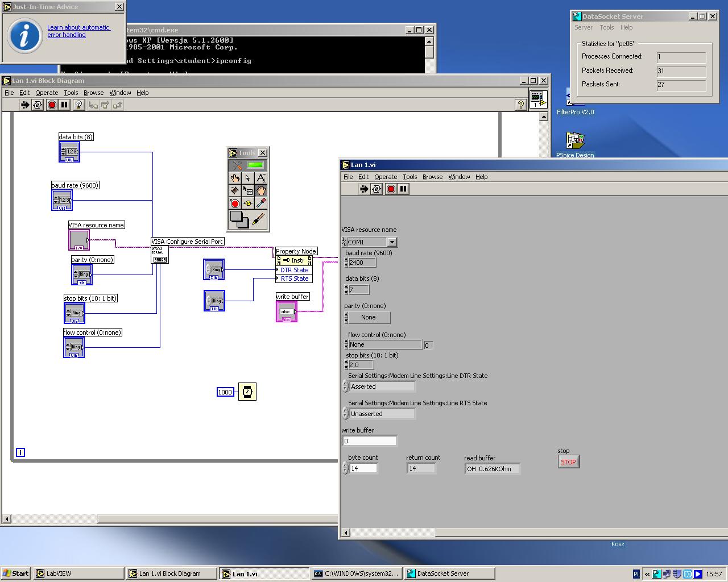Expand the VISA resource name COM1 dropdown
The width and height of the screenshot is (728, 582).
pyautogui.click(x=392, y=242)
